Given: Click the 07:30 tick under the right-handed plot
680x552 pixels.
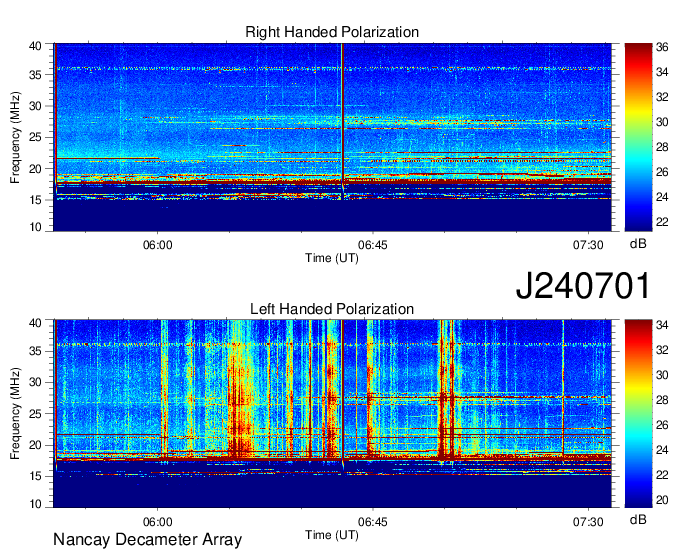Looking at the screenshot, I should point(588,245).
